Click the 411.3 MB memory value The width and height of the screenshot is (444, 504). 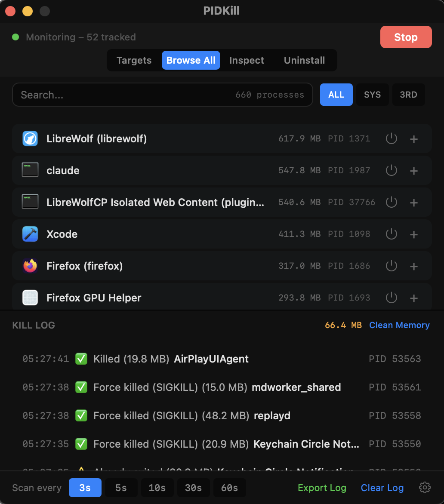click(299, 234)
